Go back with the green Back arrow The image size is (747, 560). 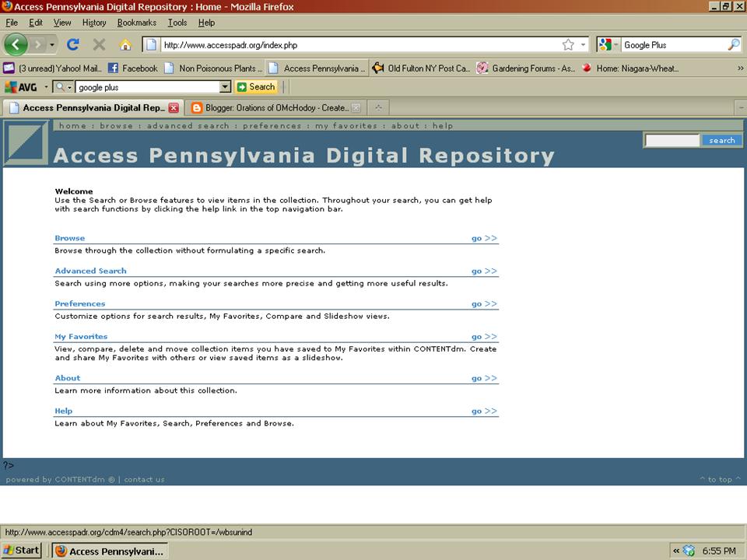click(16, 45)
